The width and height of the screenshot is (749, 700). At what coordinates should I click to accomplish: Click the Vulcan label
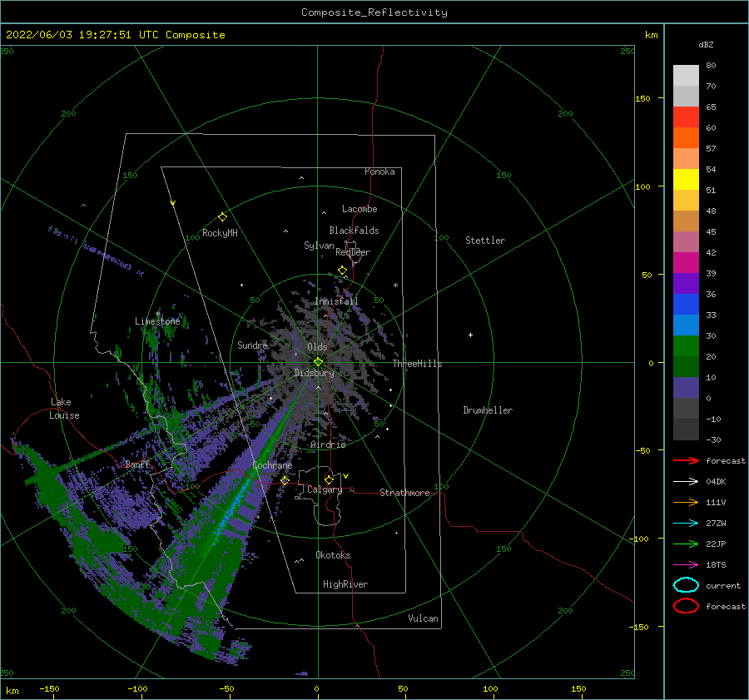pyautogui.click(x=423, y=618)
